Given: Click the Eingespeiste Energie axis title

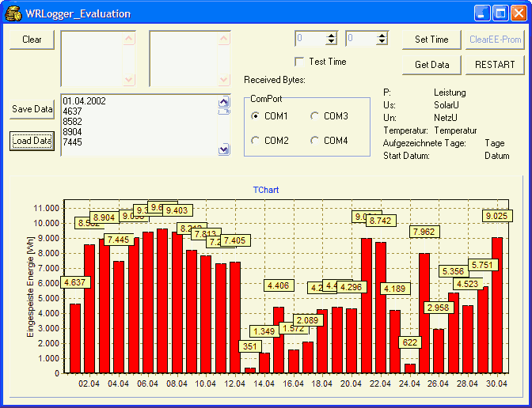Looking at the screenshot, I should (x=31, y=287).
